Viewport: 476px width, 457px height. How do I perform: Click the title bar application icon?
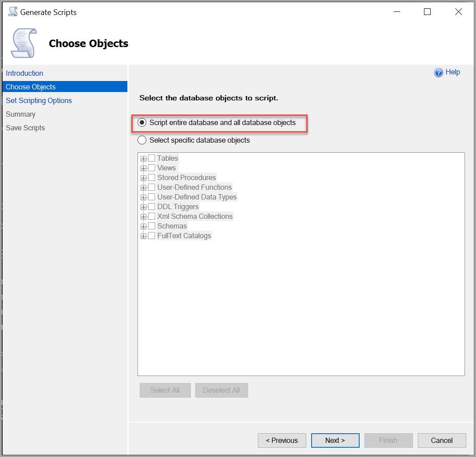tap(12, 11)
